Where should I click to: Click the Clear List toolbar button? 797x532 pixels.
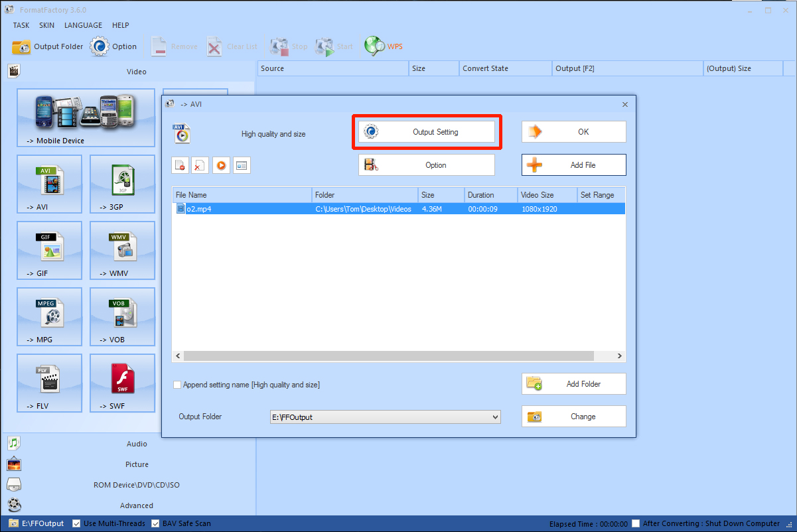(232, 46)
